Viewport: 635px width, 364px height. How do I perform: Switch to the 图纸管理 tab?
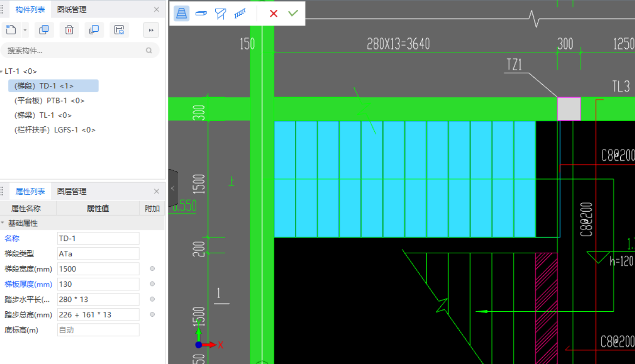[72, 10]
